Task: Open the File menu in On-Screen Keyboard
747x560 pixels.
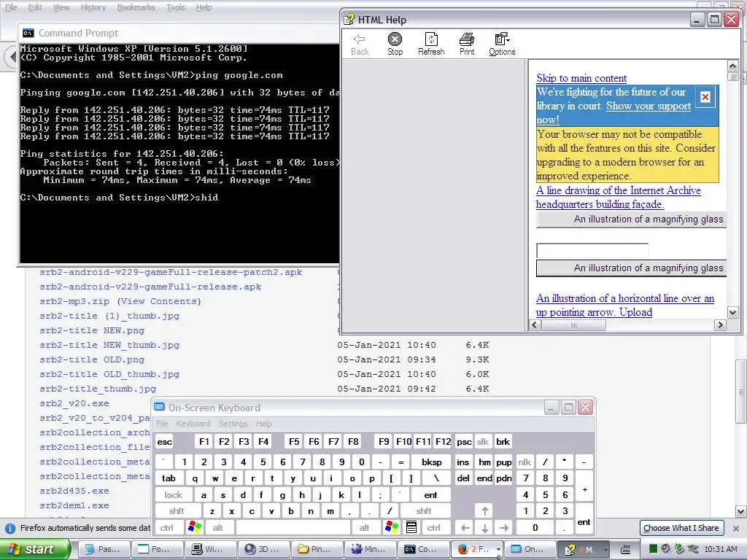Action: coord(162,424)
